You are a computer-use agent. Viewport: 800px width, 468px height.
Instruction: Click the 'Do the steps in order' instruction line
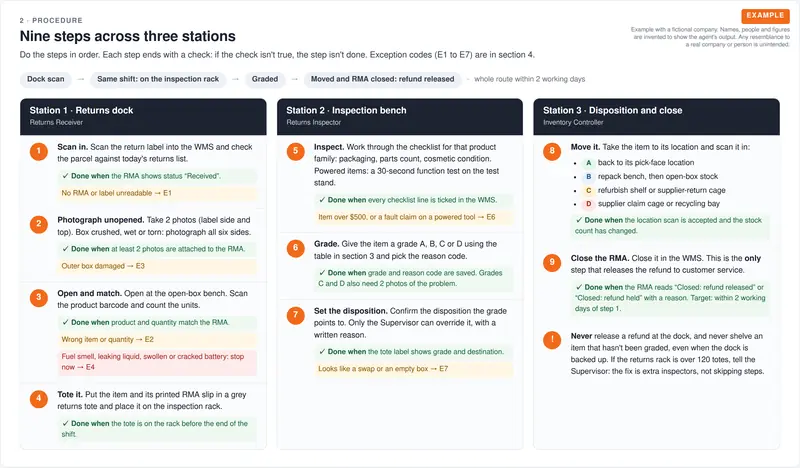click(x=277, y=55)
